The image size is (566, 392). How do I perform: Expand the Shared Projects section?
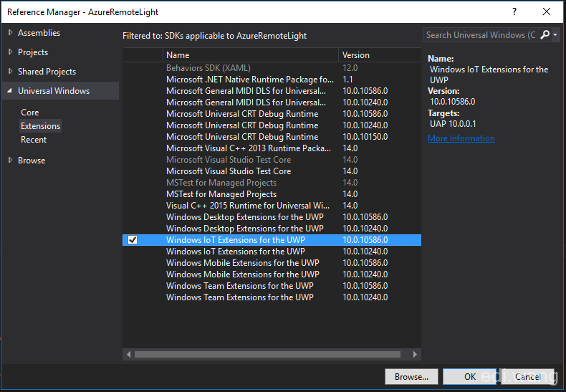tap(11, 71)
